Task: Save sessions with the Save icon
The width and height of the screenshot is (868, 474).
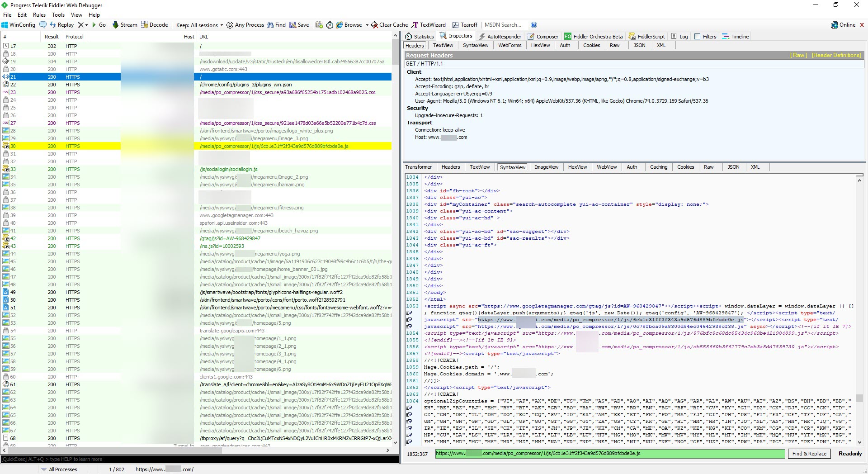Action: click(299, 25)
